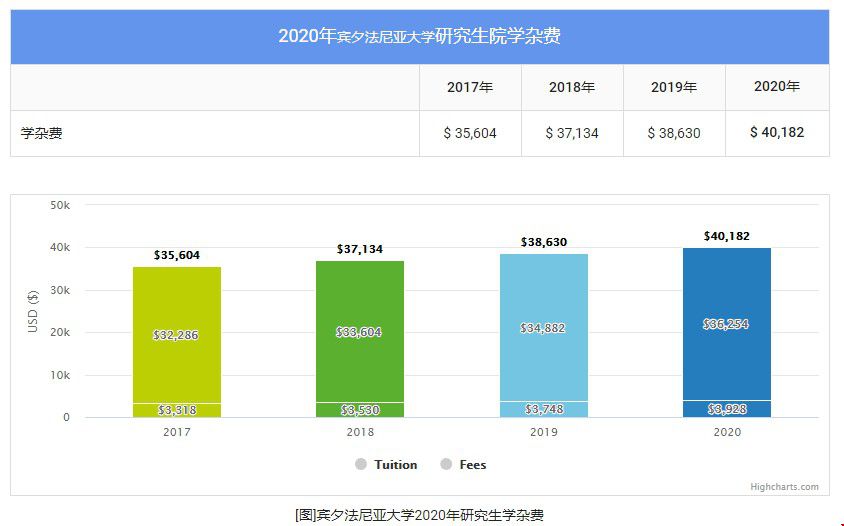Select the 2018 tuition bar segment $33,604
844x526 pixels.
coord(360,332)
